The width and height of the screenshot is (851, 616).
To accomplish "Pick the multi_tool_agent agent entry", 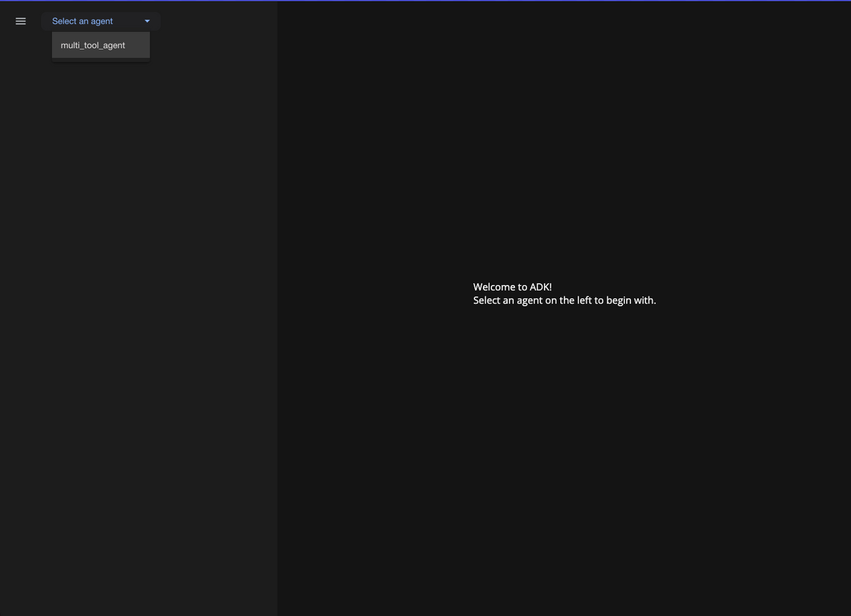I will pos(93,45).
